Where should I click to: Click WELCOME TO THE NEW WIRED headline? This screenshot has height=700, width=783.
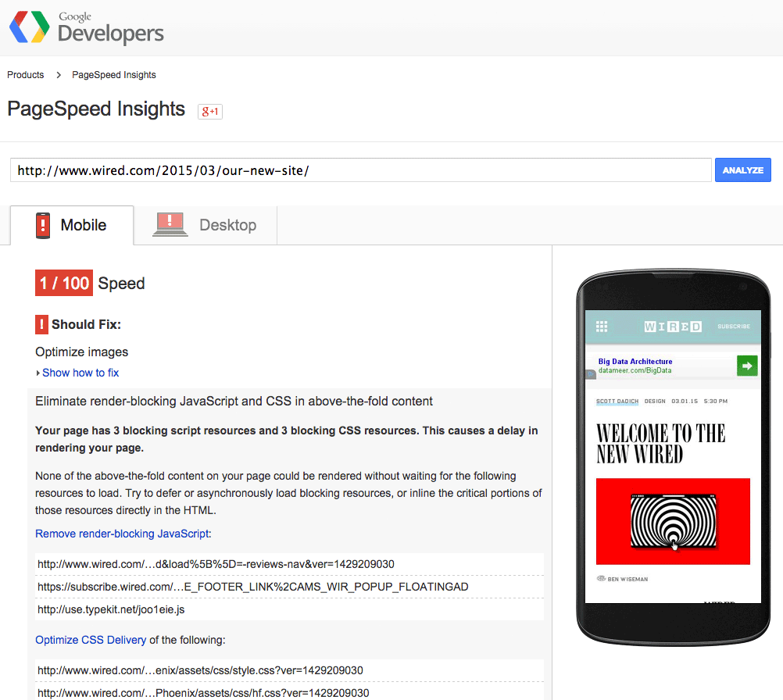(x=660, y=444)
